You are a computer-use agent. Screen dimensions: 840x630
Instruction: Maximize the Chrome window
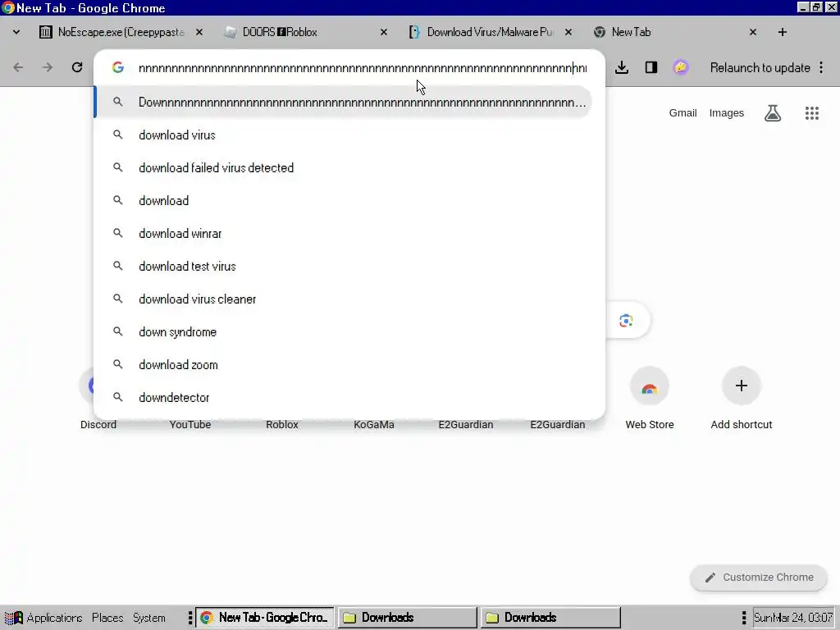point(816,7)
